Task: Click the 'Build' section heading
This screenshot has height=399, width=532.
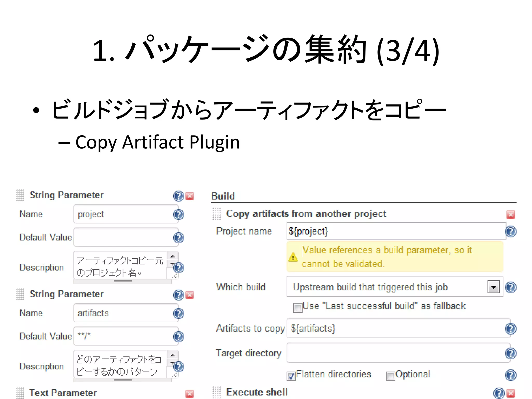Action: [x=223, y=196]
